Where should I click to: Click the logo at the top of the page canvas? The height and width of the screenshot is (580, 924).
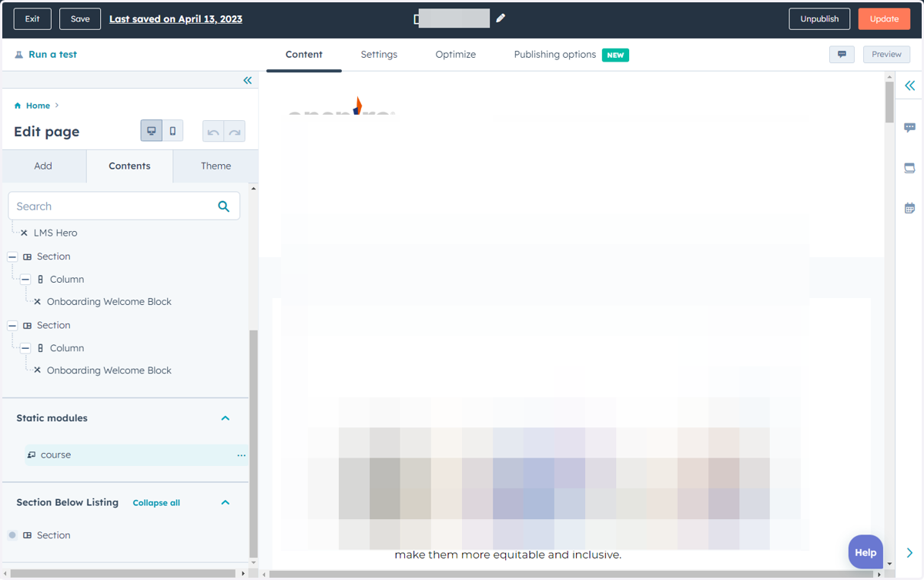(x=341, y=106)
